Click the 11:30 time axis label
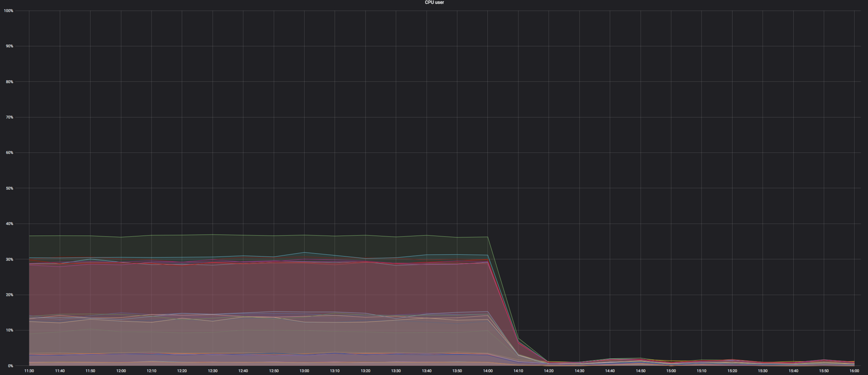The height and width of the screenshot is (375, 868). [29, 371]
